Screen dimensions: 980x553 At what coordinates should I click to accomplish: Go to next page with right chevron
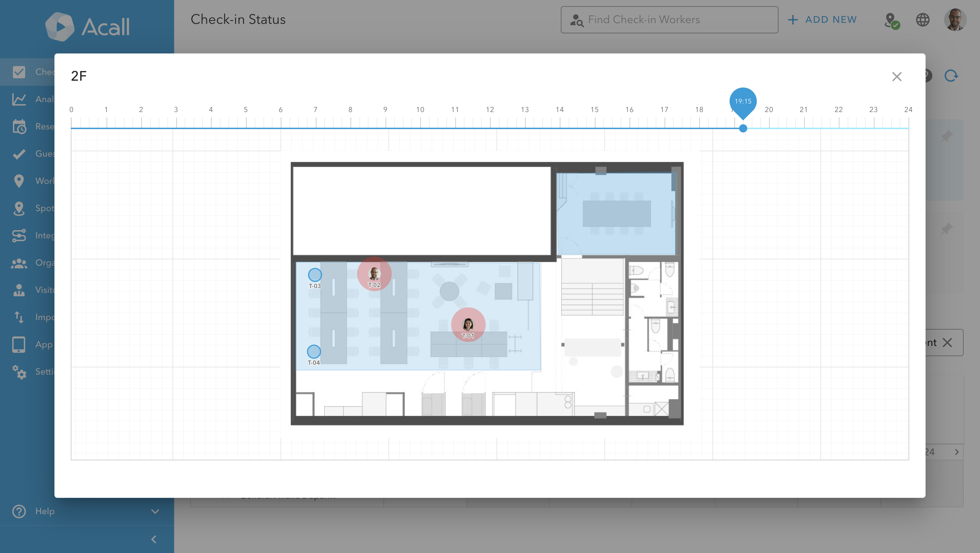click(957, 452)
